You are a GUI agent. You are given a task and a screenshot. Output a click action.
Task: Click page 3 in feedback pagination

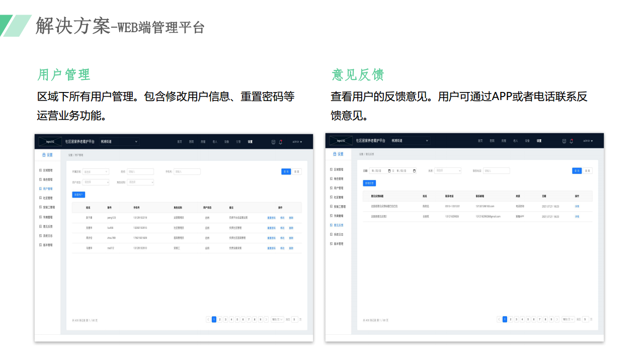pos(516,319)
